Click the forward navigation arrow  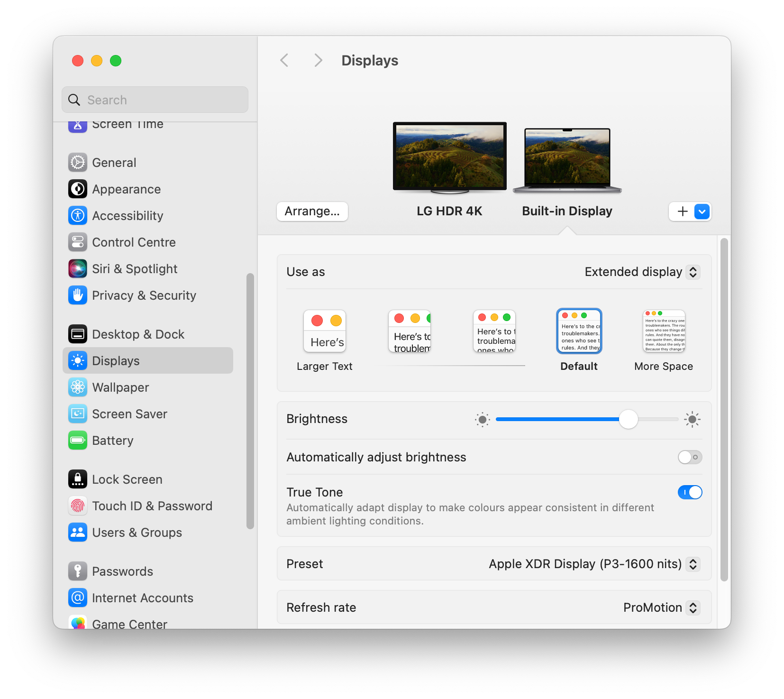tap(318, 61)
